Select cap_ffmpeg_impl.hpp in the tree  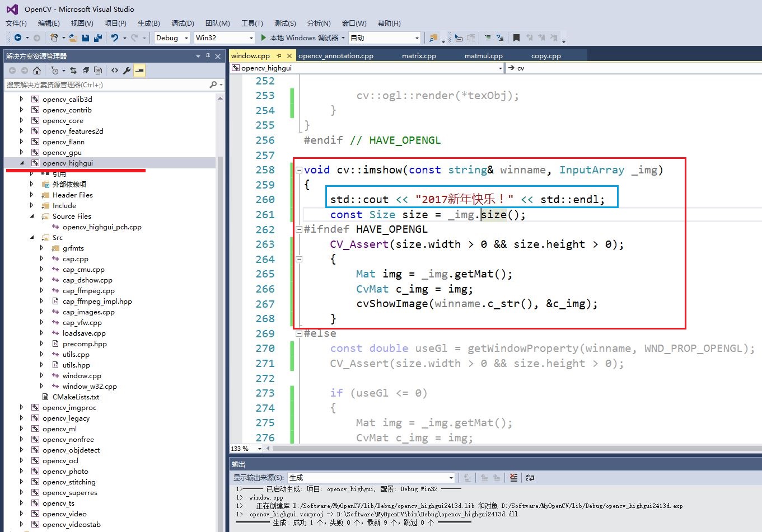tap(97, 302)
